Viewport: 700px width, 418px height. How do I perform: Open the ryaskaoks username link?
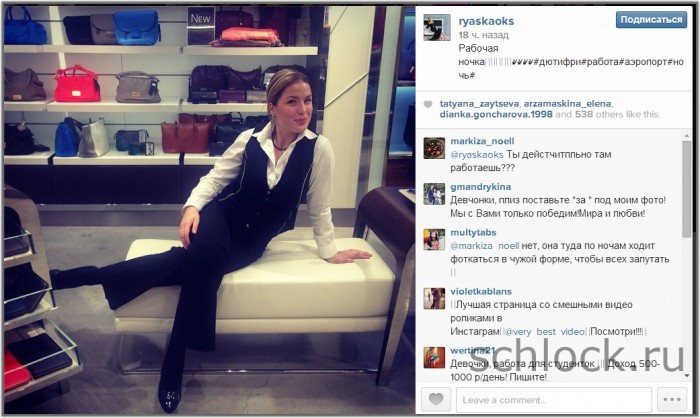(486, 21)
